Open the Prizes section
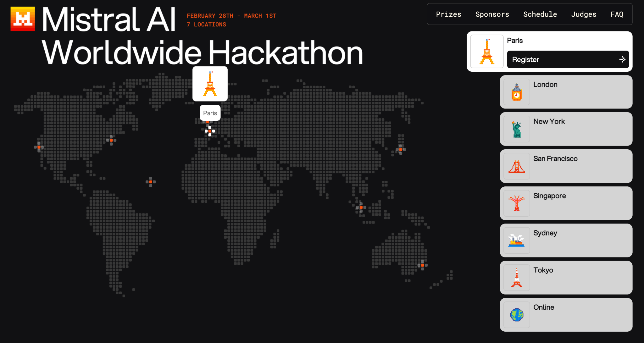Viewport: 644px width, 343px height. pos(448,14)
